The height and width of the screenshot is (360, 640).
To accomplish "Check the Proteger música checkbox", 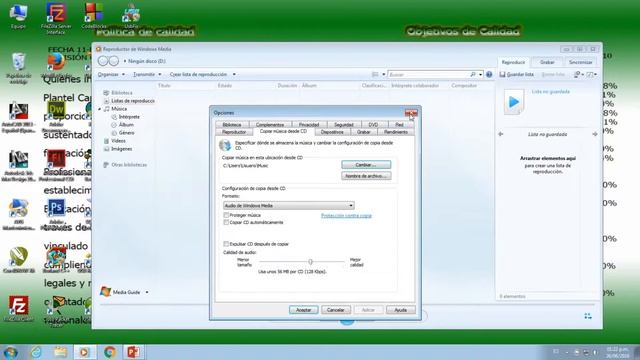I will coord(226,215).
